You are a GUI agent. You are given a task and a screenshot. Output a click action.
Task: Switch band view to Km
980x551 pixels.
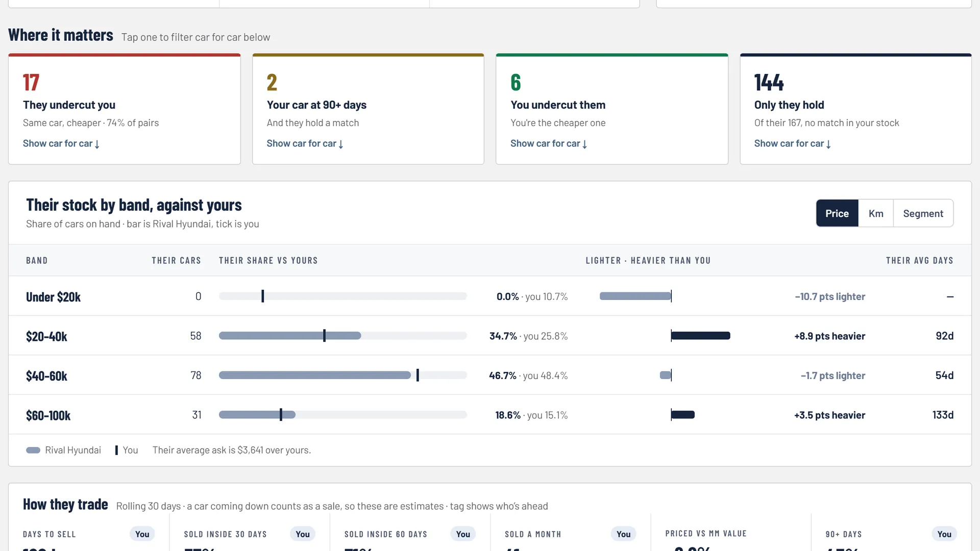coord(876,213)
